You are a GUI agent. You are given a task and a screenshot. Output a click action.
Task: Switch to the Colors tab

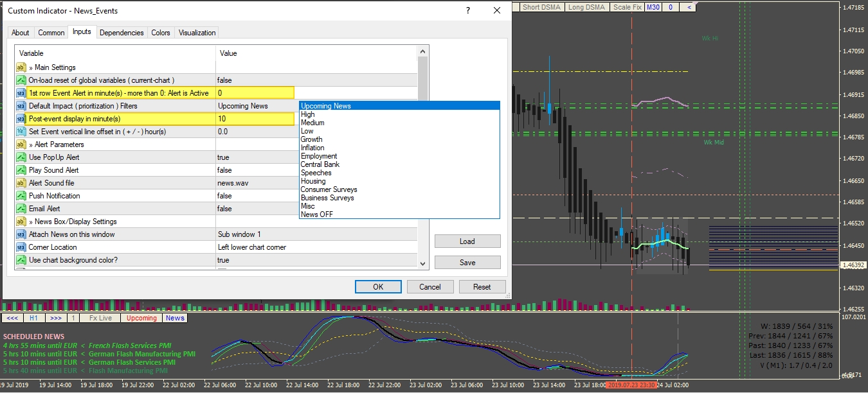click(x=161, y=33)
